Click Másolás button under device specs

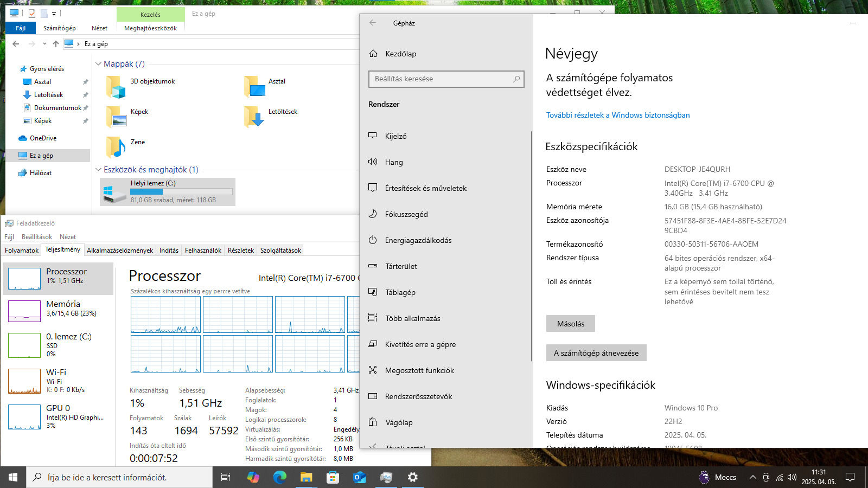(x=571, y=324)
